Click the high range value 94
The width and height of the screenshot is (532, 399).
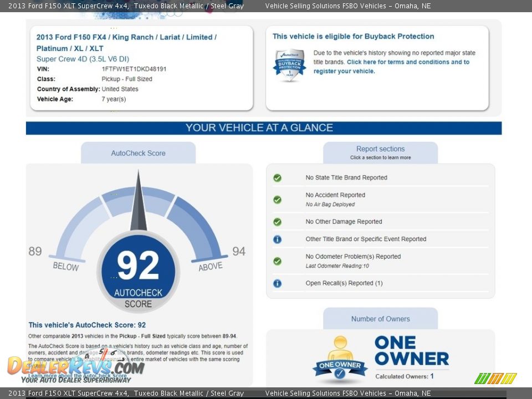tap(239, 251)
